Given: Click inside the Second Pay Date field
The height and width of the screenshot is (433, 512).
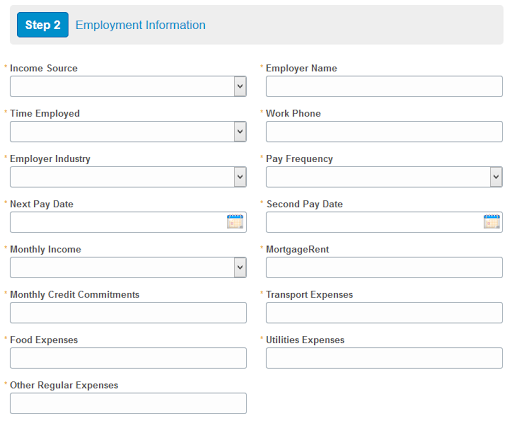Looking at the screenshot, I should pos(374,222).
